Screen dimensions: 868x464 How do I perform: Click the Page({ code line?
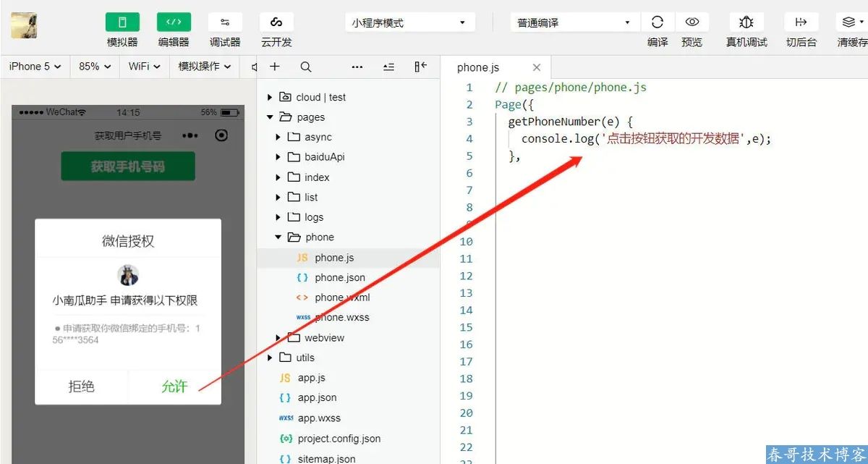(x=514, y=104)
